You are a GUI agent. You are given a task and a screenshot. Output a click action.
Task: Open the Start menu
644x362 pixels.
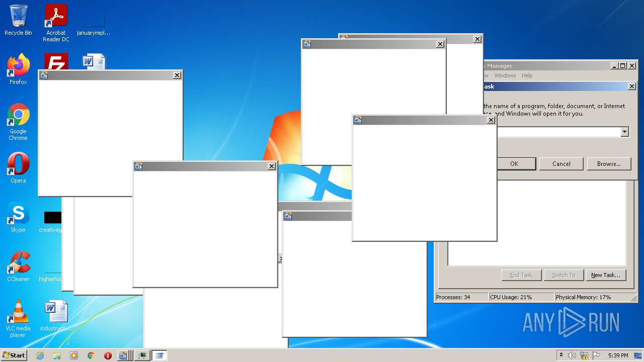[14, 355]
